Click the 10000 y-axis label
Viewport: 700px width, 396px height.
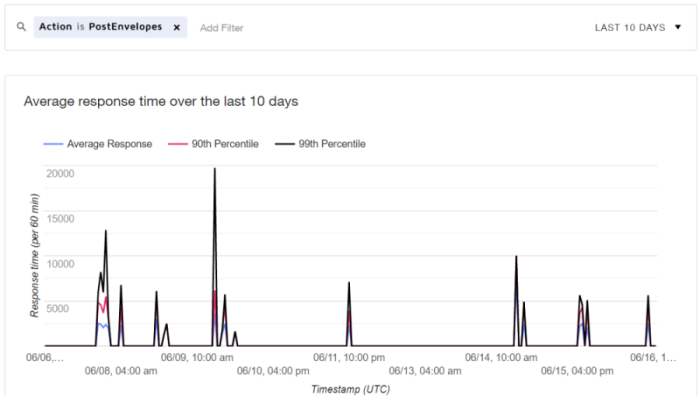coord(60,264)
